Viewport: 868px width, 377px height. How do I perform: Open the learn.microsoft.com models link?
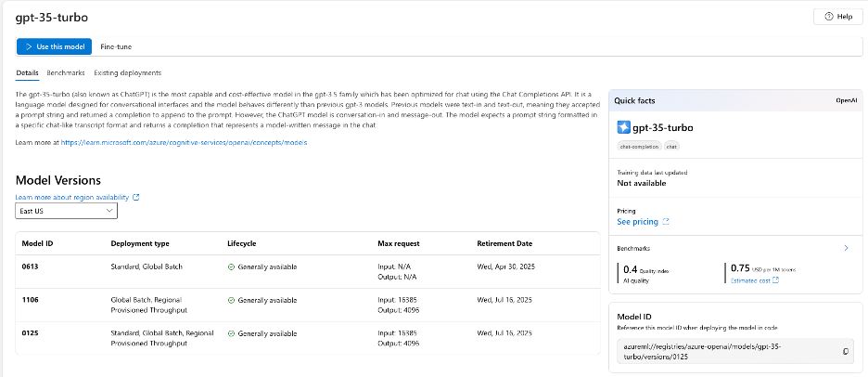click(184, 142)
